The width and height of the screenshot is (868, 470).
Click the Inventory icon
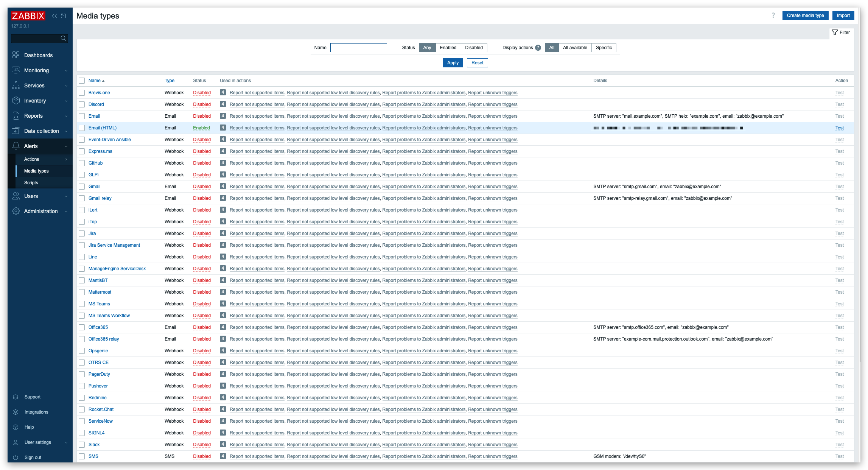(16, 101)
